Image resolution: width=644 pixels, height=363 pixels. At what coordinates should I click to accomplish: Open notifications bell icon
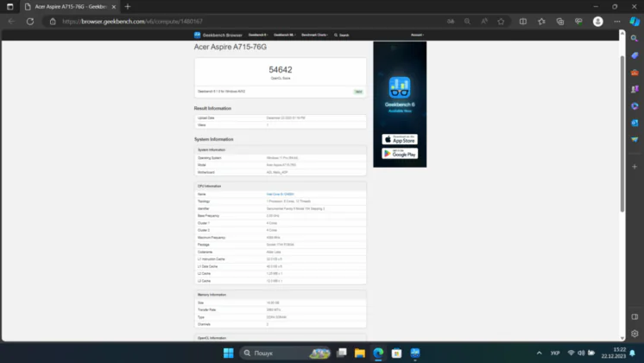(633, 353)
